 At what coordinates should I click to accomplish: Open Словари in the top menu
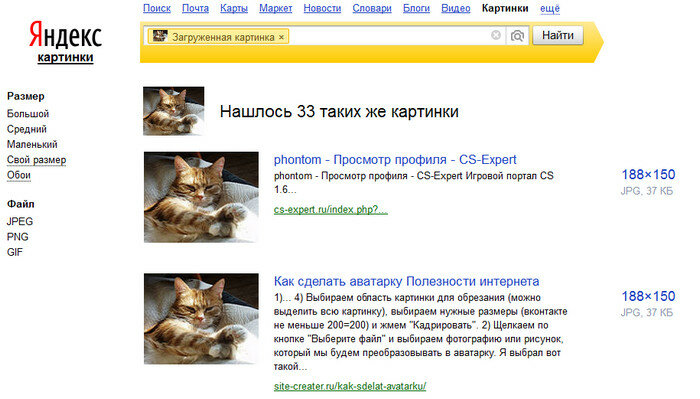point(372,8)
